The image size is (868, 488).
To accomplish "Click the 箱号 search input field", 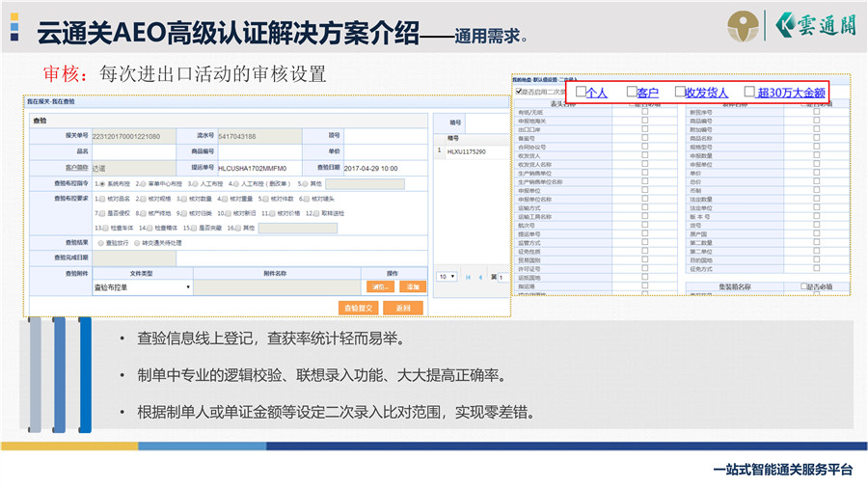I will [x=488, y=122].
